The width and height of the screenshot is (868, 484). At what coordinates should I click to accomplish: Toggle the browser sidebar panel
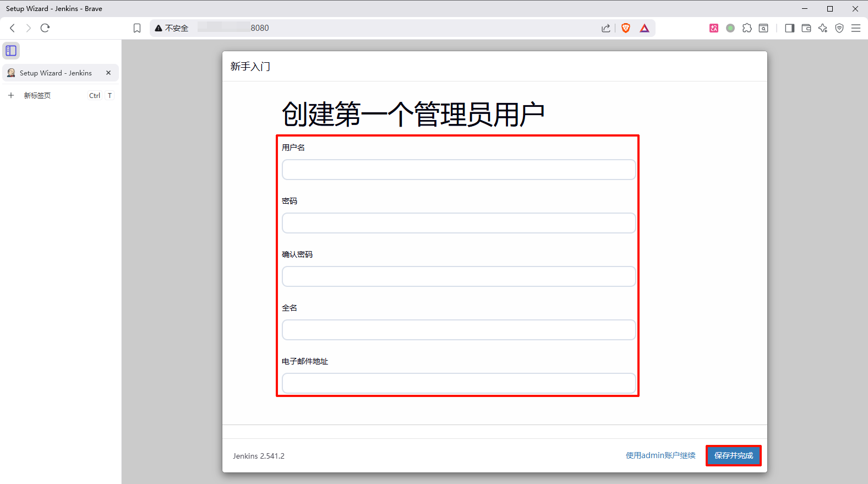click(x=789, y=28)
